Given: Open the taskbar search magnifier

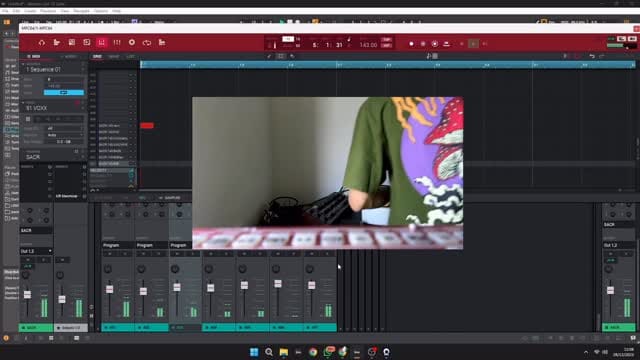Looking at the screenshot, I should (x=269, y=352).
